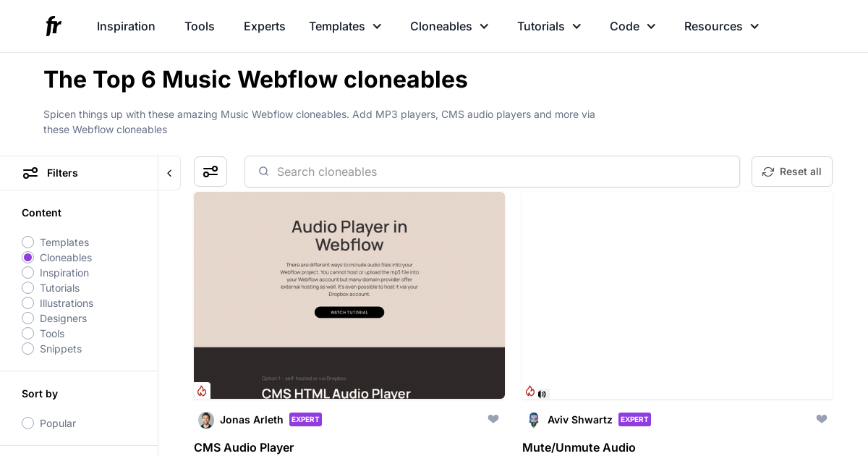Open Aviv Shwartz's avatar
The width and height of the screenshot is (868, 456).
(x=534, y=420)
